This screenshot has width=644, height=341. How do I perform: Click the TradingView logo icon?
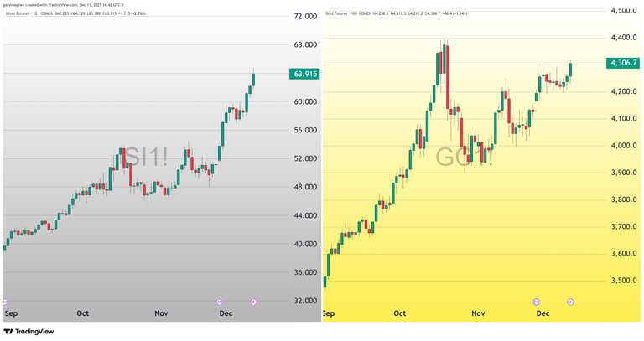click(x=8, y=332)
